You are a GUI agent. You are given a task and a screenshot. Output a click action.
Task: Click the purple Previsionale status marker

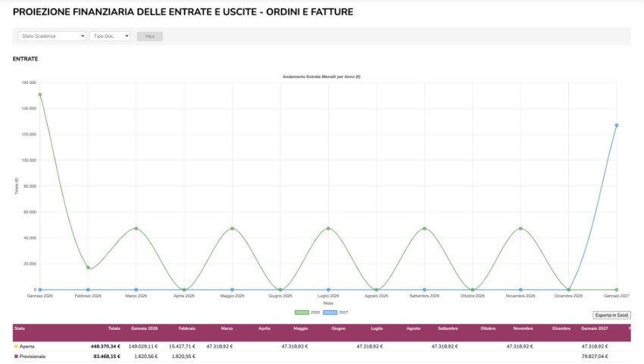[x=16, y=356]
